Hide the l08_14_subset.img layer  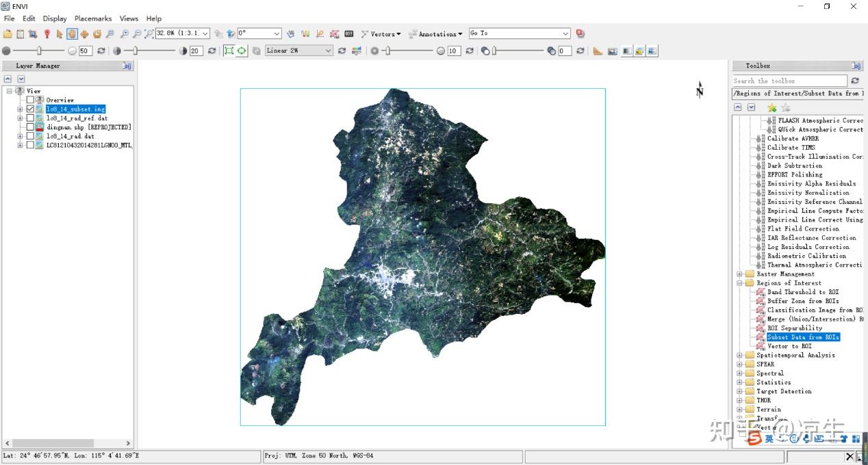tap(29, 109)
